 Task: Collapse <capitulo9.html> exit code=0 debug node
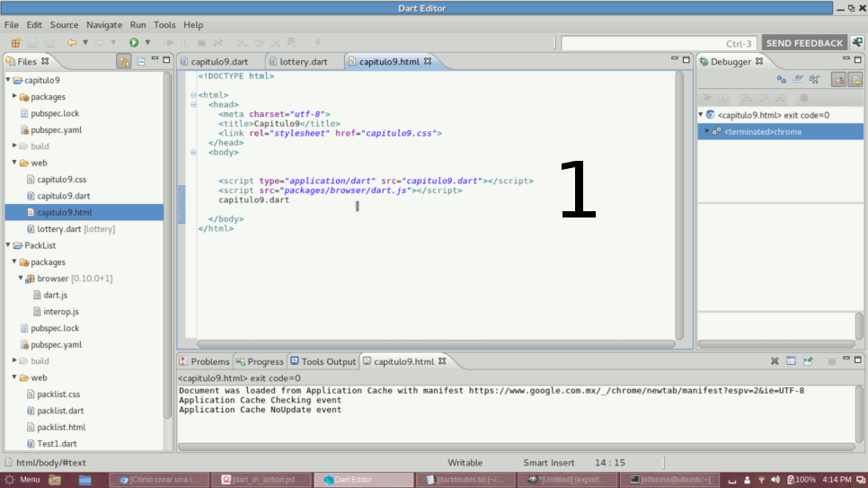pos(701,115)
